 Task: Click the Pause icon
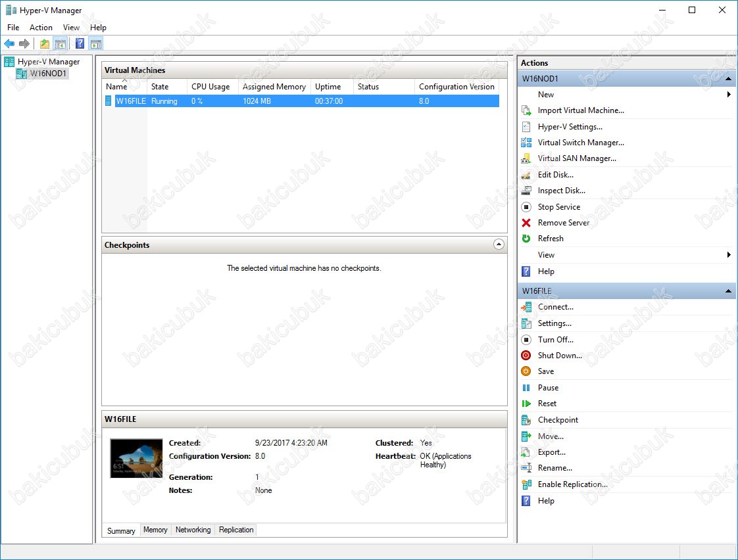(526, 388)
